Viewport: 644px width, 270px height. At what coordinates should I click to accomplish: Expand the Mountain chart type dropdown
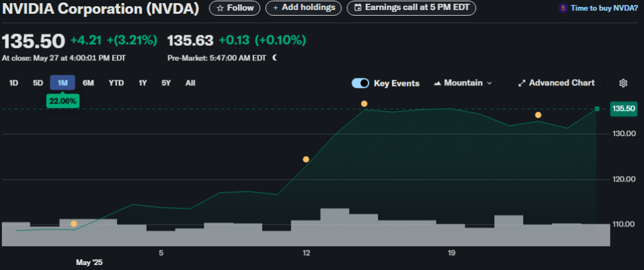489,83
